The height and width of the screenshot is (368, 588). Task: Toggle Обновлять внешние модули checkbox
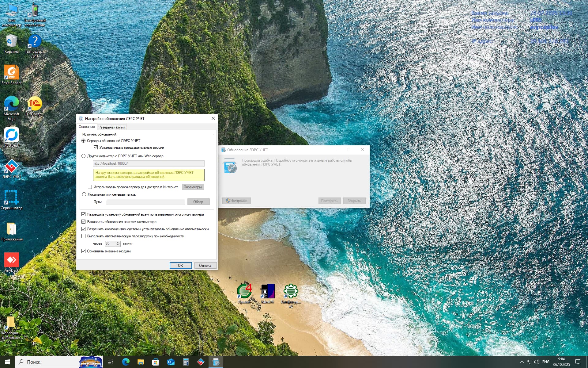(84, 251)
